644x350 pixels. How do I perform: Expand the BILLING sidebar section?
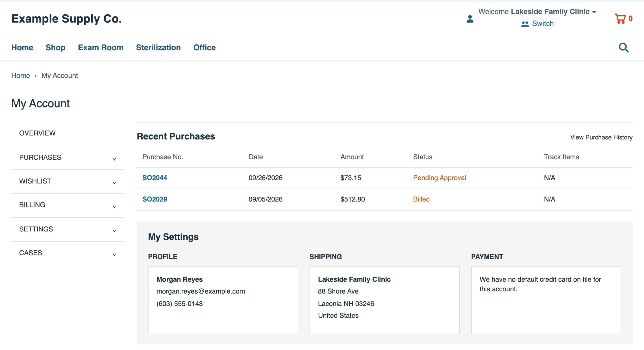pos(68,205)
